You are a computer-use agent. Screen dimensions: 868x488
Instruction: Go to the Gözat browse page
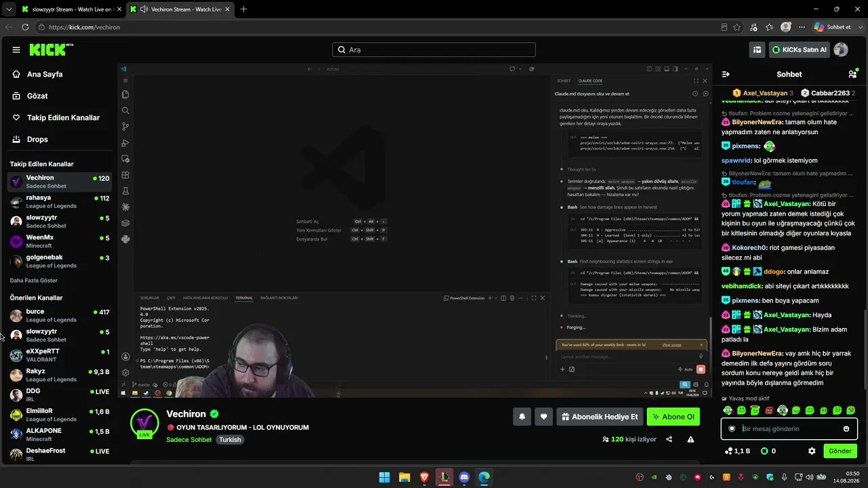pyautogui.click(x=37, y=96)
